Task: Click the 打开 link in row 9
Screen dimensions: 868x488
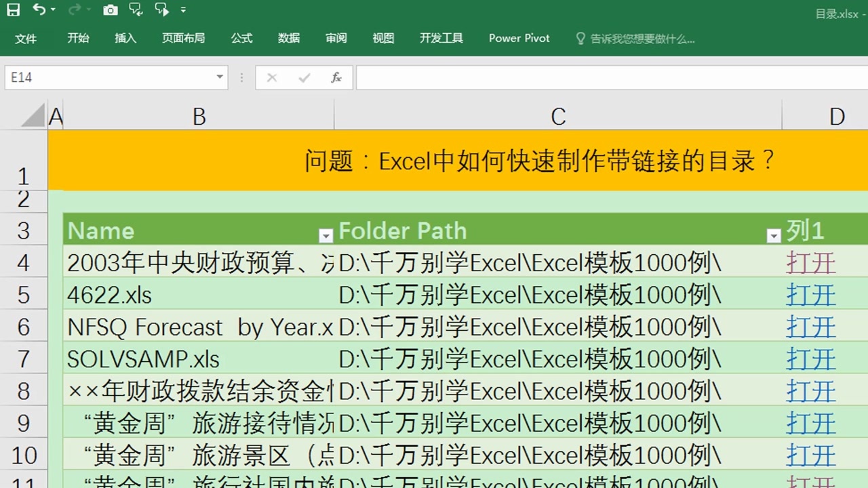Action: [810, 424]
